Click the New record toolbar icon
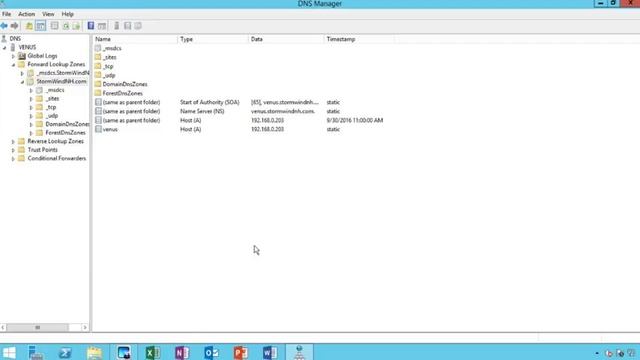This screenshot has width=640, height=360. click(x=127, y=26)
